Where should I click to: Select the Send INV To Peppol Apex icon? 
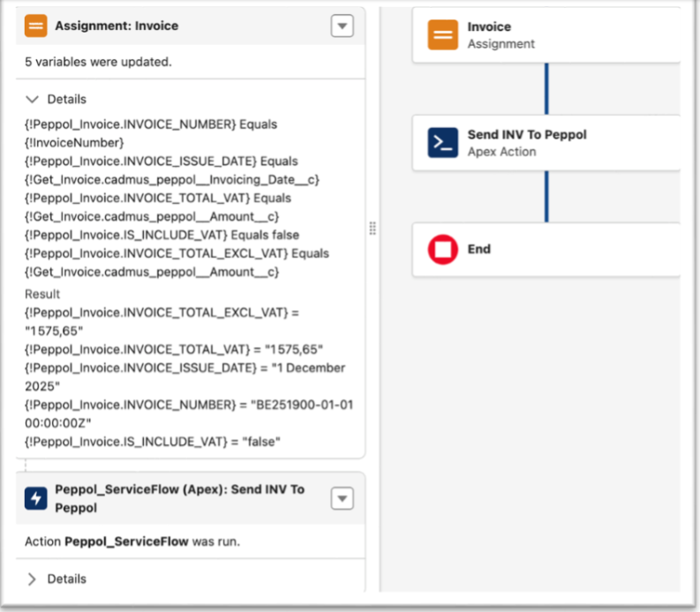pos(443,143)
